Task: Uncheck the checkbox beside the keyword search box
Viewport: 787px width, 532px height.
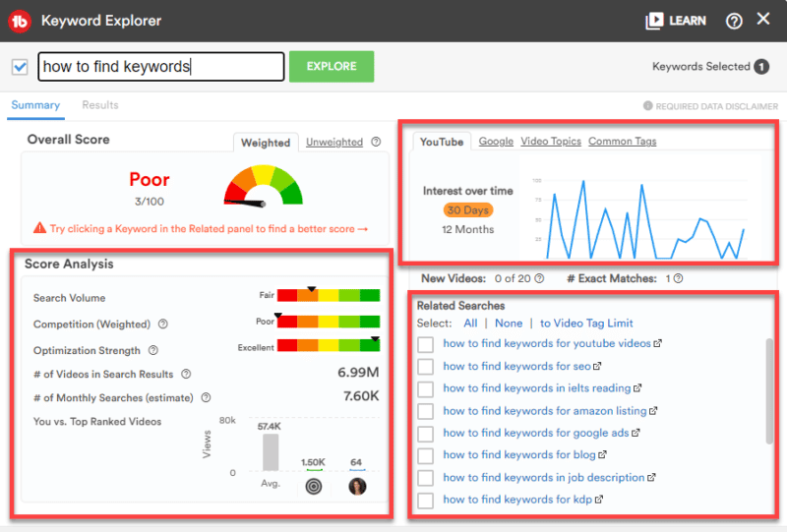Action: (x=20, y=67)
